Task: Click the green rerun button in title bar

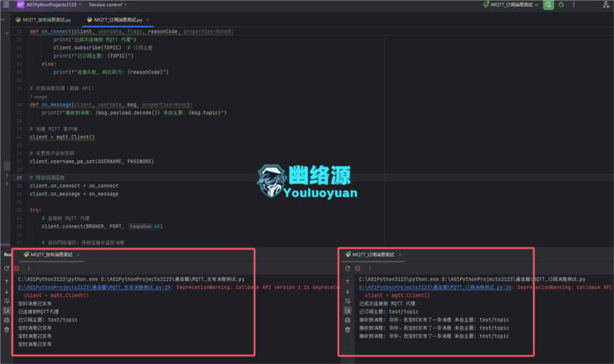Action: [548, 5]
